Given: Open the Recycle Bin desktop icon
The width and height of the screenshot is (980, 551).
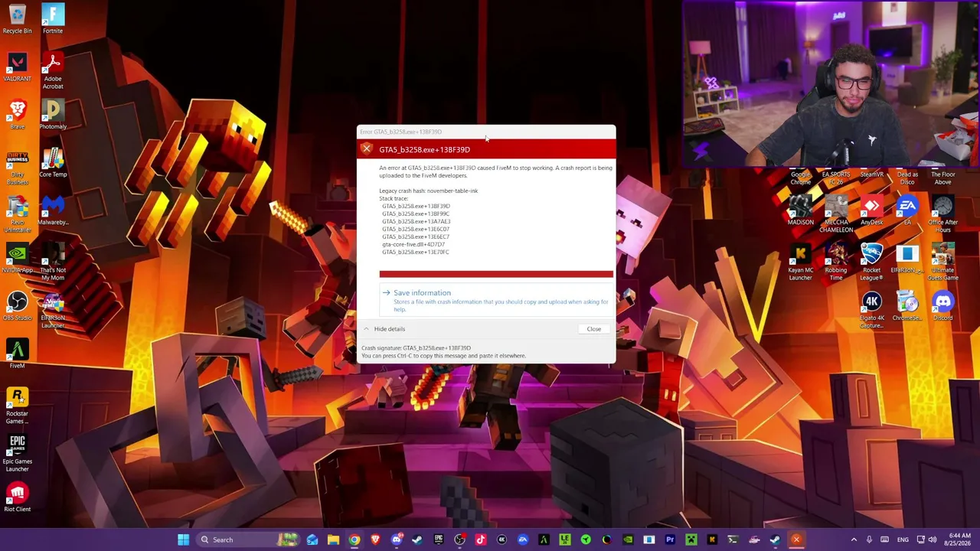Looking at the screenshot, I should pos(17,20).
